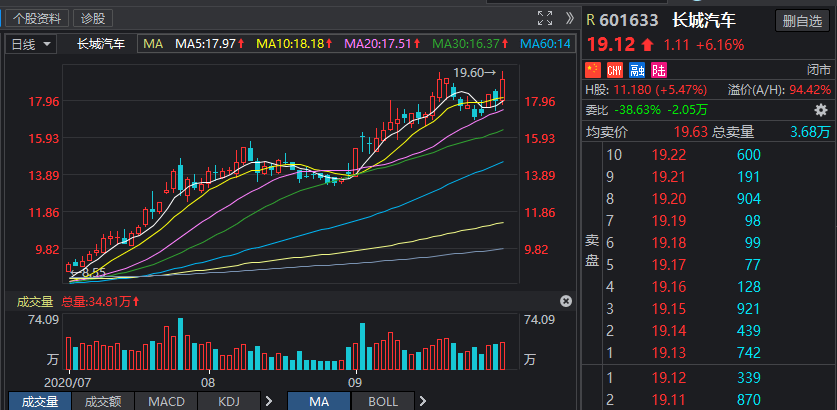
Task: Click sell level 3 volume 921
Action: coord(748,309)
